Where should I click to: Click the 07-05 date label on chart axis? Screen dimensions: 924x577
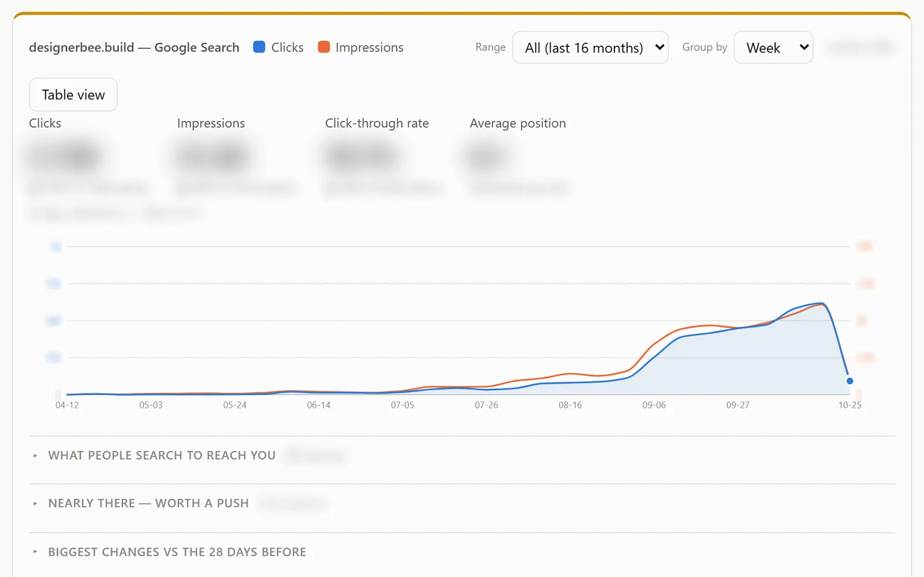pyautogui.click(x=403, y=405)
